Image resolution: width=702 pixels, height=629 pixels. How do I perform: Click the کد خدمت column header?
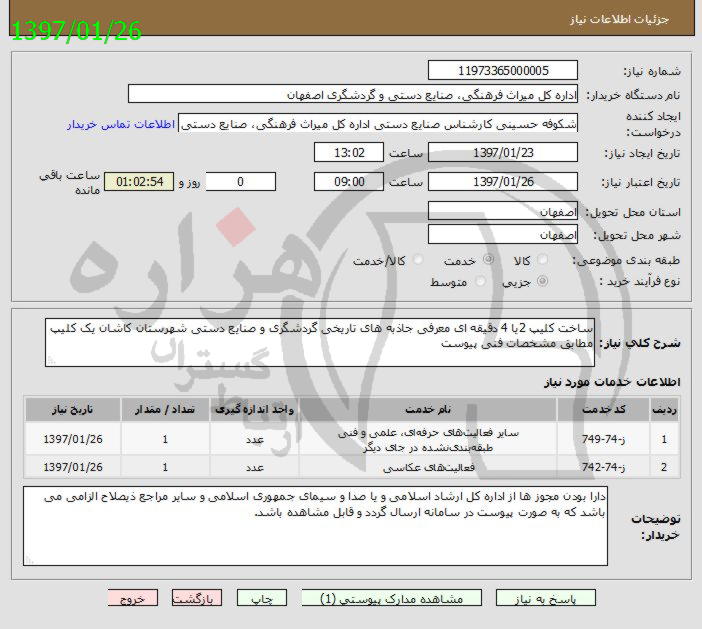click(x=603, y=410)
